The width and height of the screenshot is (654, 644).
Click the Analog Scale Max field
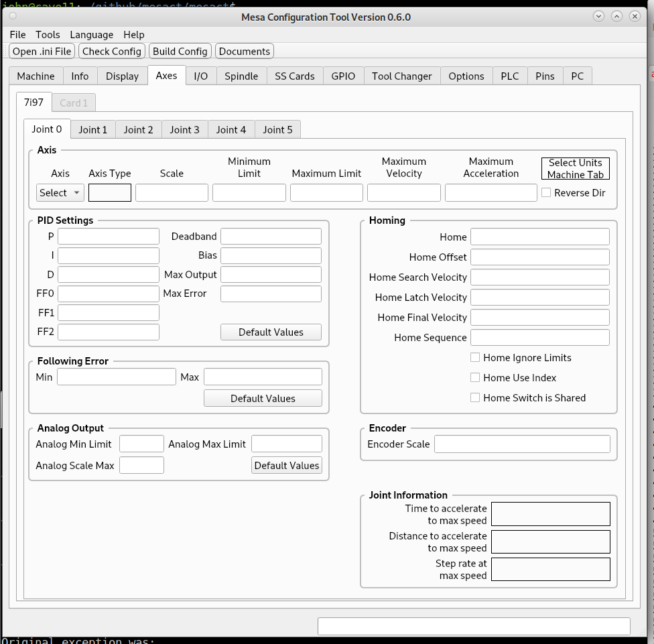[142, 465]
